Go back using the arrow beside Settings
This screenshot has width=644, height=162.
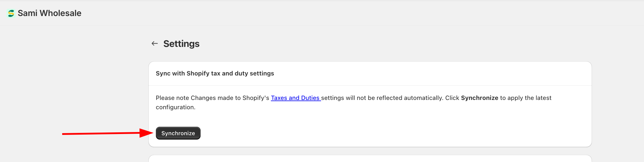155,44
